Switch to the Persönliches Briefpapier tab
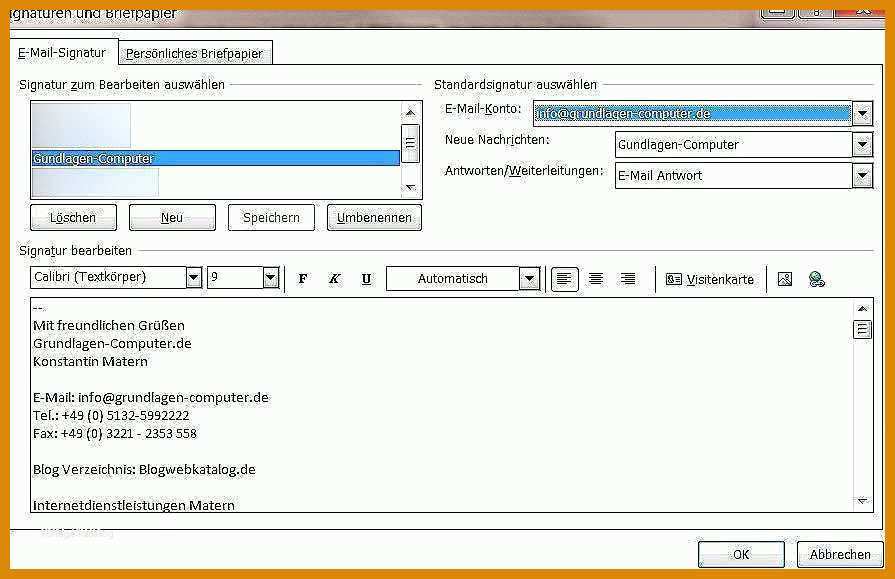The image size is (895, 579). point(195,53)
